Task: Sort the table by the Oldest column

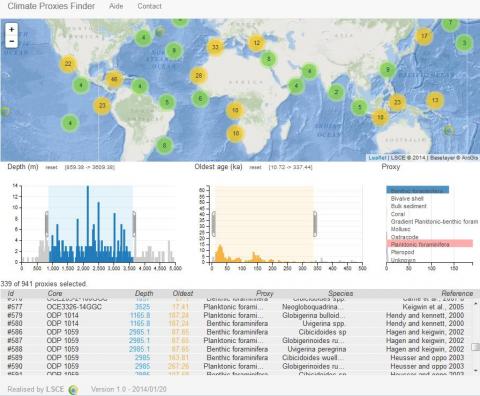Action: [x=183, y=293]
